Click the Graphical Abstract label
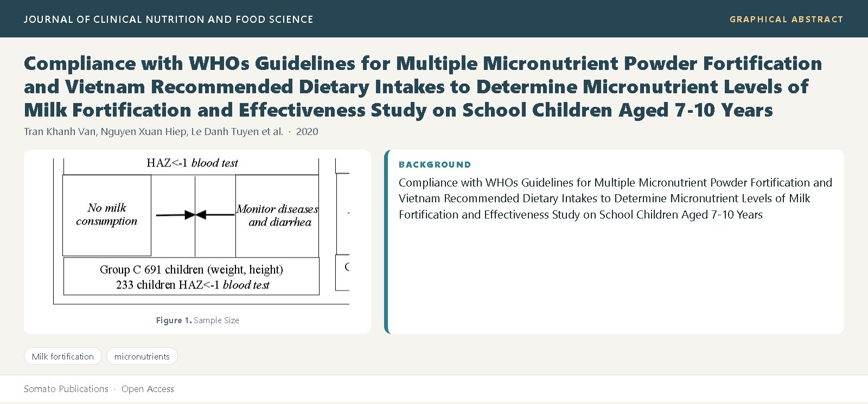868x404 pixels. 786,20
